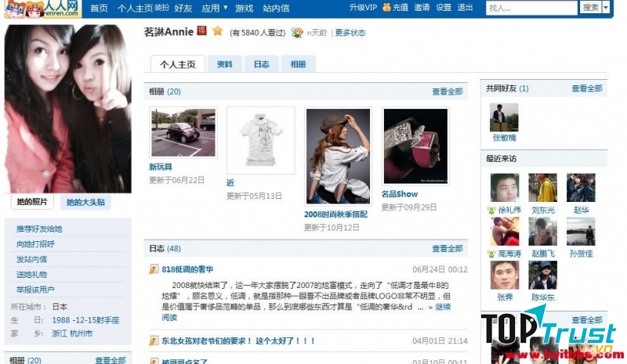This screenshot has height=364, width=627.
Task: Click the 充值 coin icon in the top bar
Action: (386, 8)
